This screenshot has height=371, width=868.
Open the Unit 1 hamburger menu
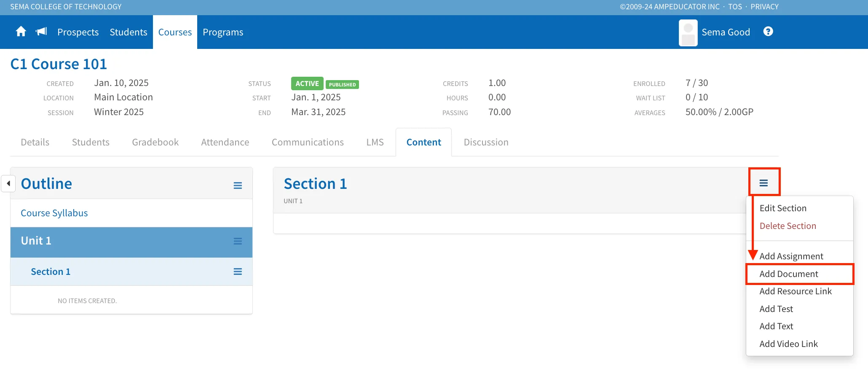[238, 241]
